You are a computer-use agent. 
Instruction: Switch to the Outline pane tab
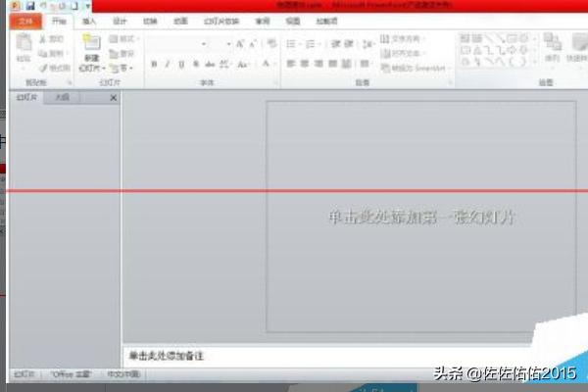pyautogui.click(x=62, y=98)
